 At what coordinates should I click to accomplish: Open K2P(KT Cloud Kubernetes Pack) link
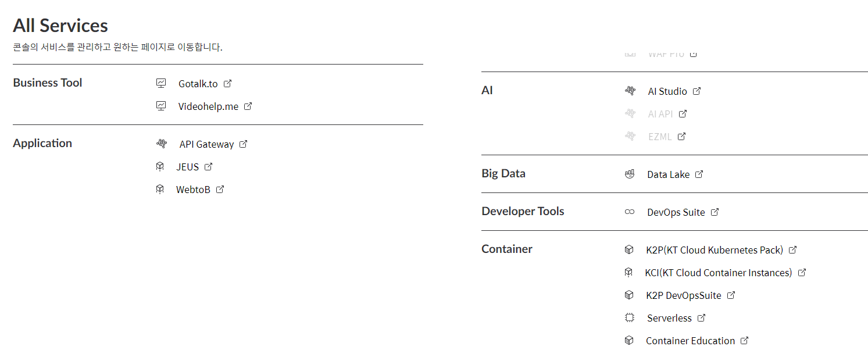pos(714,250)
